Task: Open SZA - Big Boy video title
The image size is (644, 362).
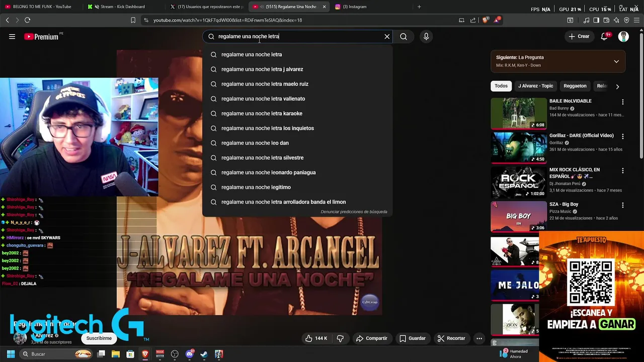Action: tap(564, 204)
